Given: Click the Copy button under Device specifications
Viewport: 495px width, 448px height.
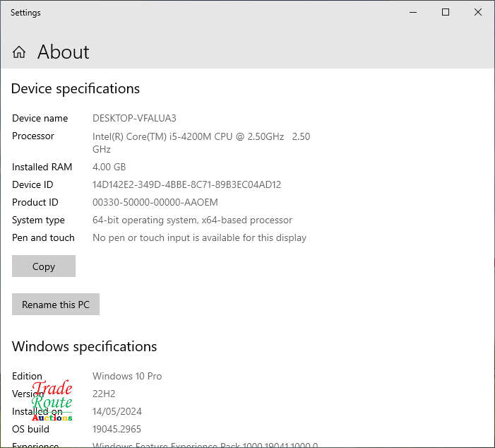Looking at the screenshot, I should (44, 266).
